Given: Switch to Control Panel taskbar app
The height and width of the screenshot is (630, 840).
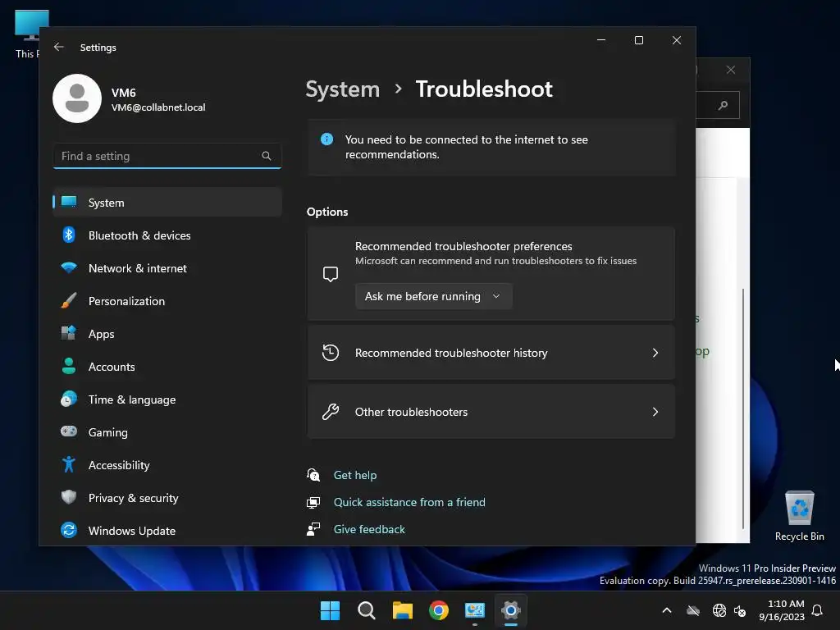Looking at the screenshot, I should [475, 610].
